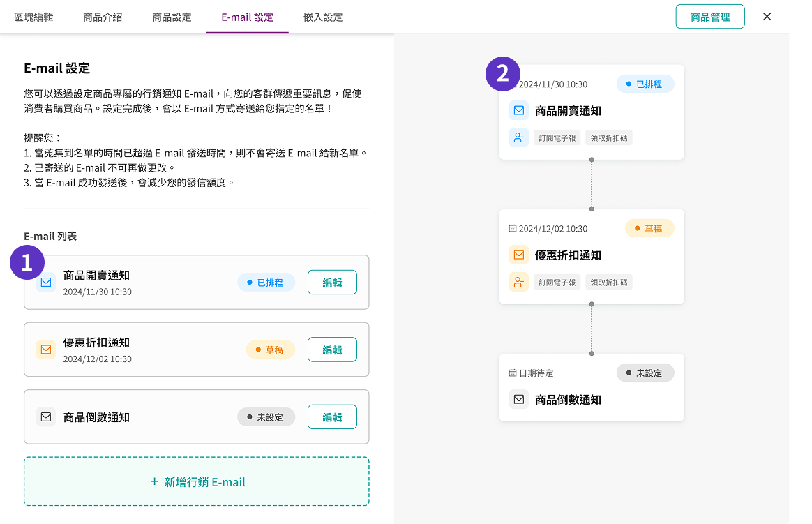Edit the 商品開賣通知 email
The height and width of the screenshot is (524, 812).
[x=332, y=283]
